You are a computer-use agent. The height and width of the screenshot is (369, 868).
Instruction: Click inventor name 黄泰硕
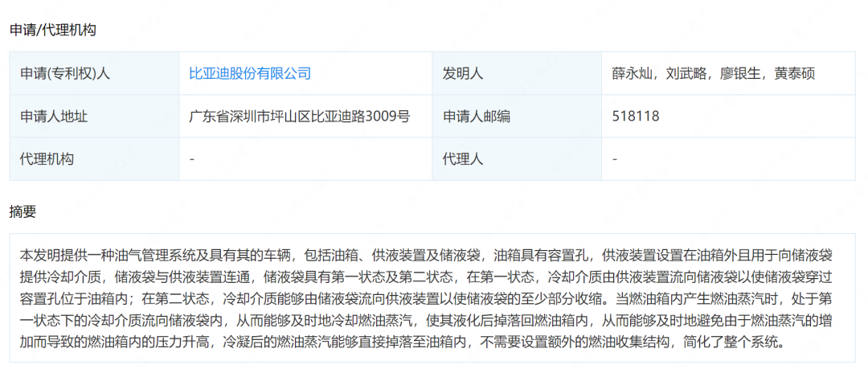(794, 73)
